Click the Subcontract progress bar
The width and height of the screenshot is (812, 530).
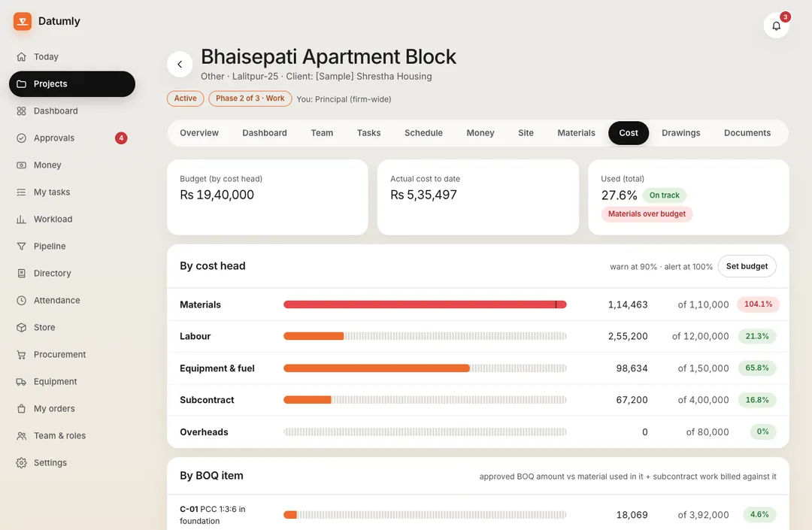click(425, 400)
